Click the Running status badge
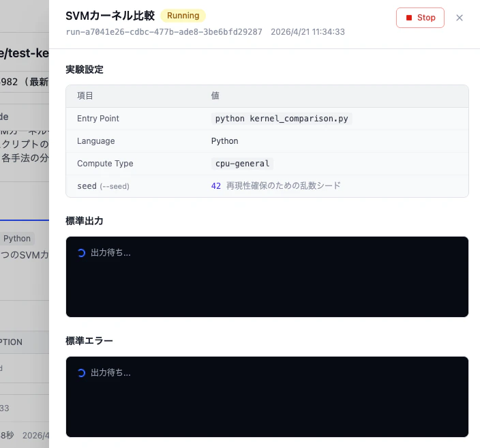 point(183,16)
